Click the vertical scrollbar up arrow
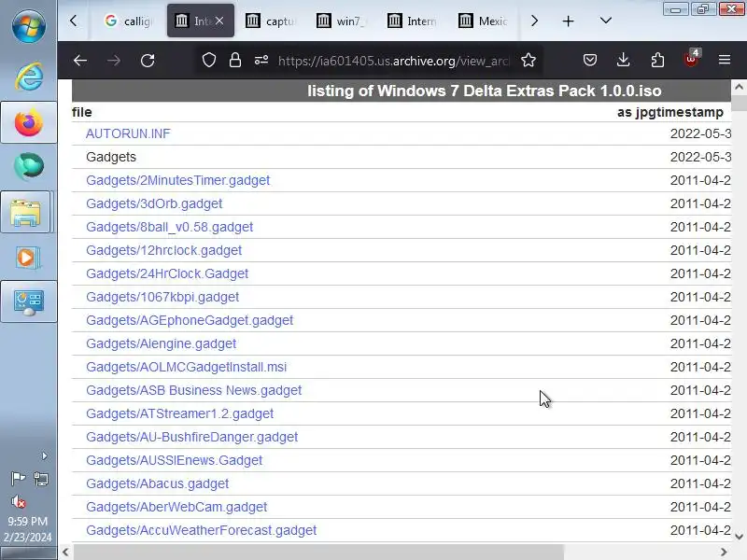 [x=739, y=87]
